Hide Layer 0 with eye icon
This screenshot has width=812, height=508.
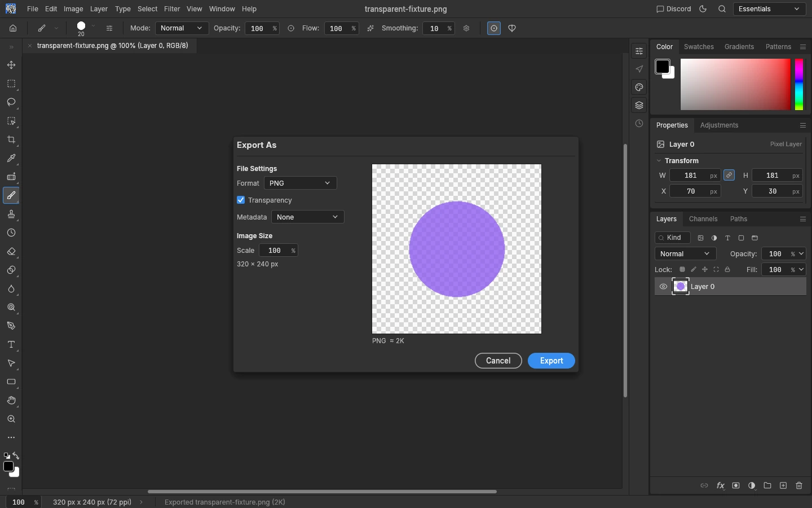tap(663, 287)
